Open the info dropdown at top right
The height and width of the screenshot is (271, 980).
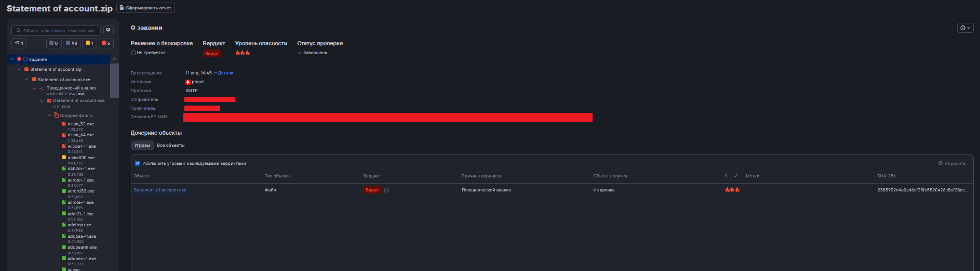click(x=965, y=28)
